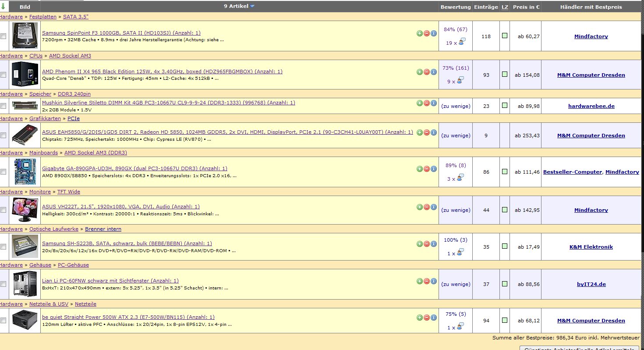644x350 pixels.
Task: Open hardwarebee.de merchant link
Action: click(591, 106)
